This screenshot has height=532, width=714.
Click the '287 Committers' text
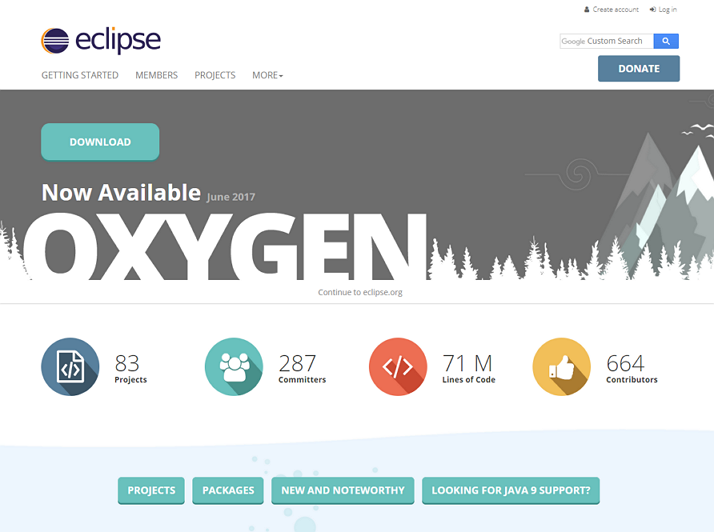(x=302, y=368)
